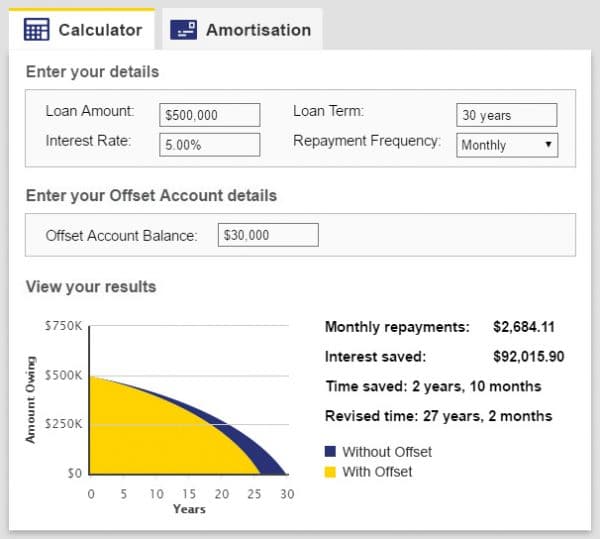Viewport: 600px width, 539px height.
Task: Click 'Enter your Offset Account details' heading
Action: (x=151, y=195)
